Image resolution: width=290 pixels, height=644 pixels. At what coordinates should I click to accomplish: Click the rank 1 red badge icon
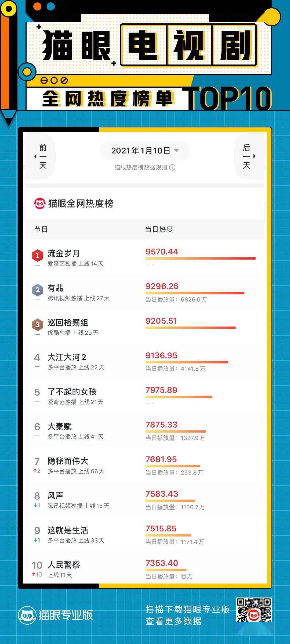(38, 255)
